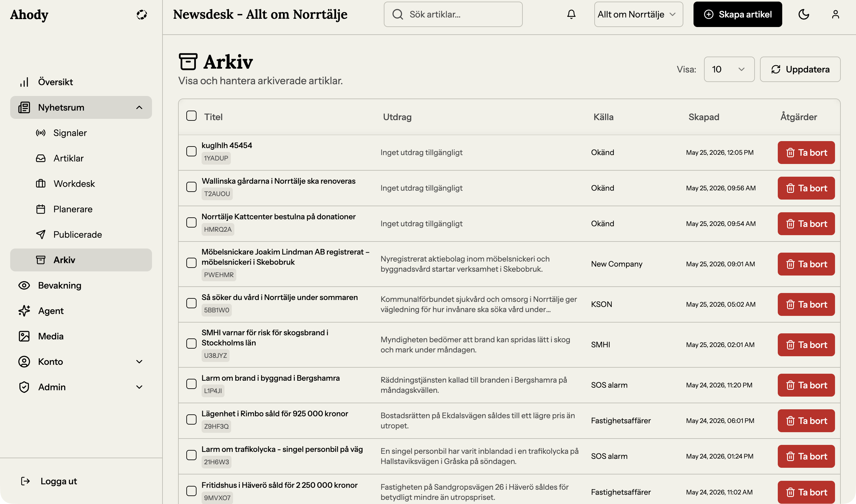Select the SMHI varnar row checkbox

[x=191, y=344]
